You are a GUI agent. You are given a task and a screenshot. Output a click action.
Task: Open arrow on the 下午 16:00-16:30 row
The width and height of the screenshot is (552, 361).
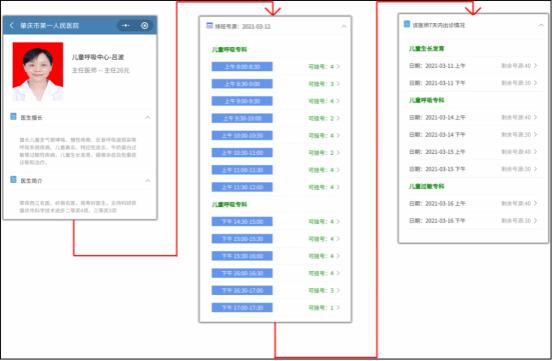338,273
